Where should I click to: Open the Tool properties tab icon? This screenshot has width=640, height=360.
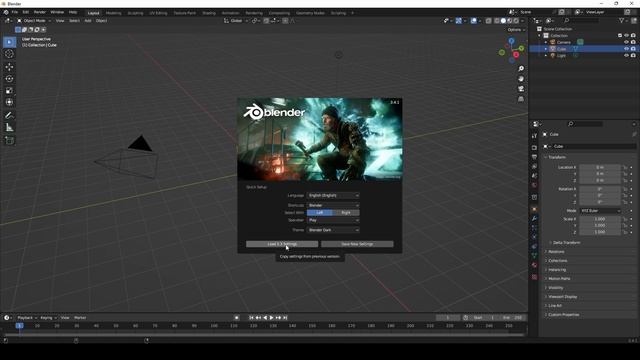point(534,136)
